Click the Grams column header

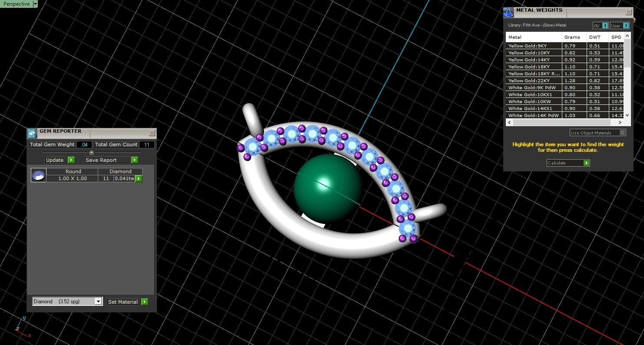pyautogui.click(x=574, y=37)
